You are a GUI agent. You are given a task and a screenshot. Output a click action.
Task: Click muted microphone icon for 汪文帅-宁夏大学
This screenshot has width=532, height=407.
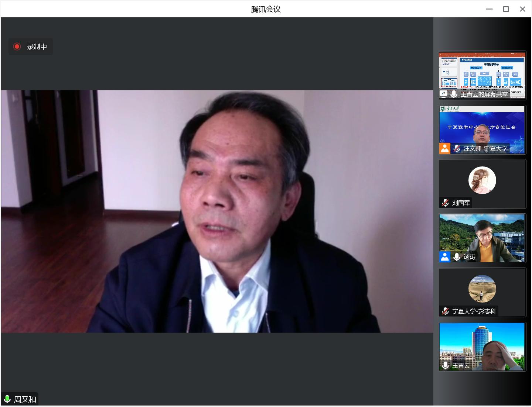click(457, 148)
